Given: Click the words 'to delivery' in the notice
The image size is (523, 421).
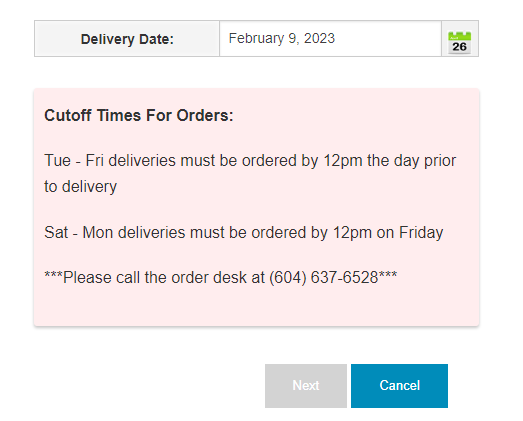Looking at the screenshot, I should coord(81,186).
